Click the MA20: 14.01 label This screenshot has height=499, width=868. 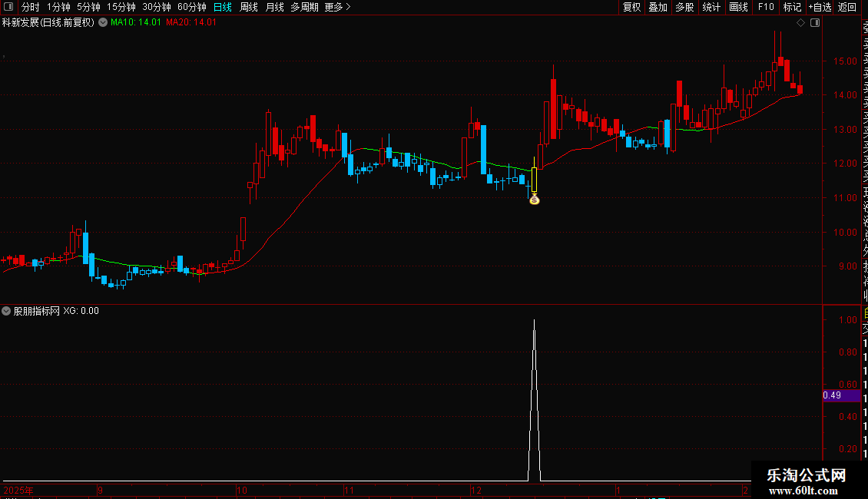191,22
